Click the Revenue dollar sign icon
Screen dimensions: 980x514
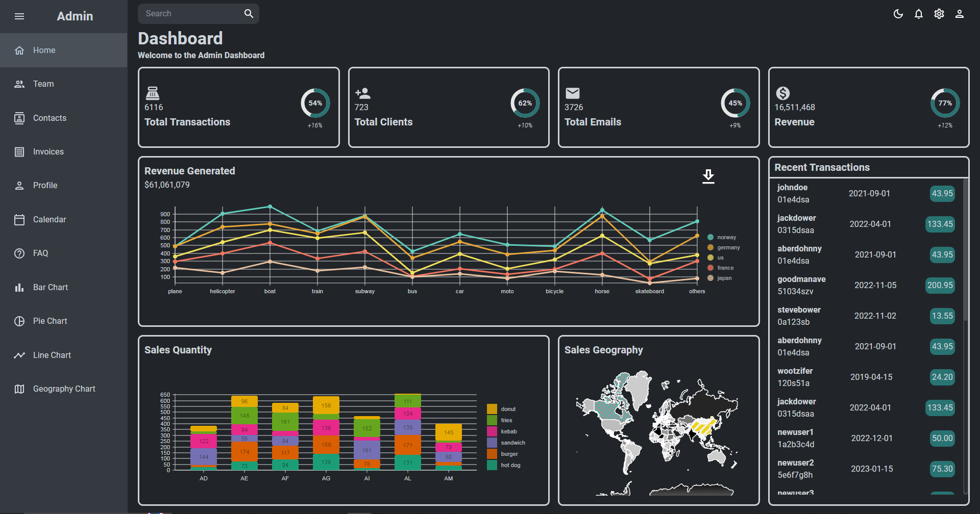point(782,93)
